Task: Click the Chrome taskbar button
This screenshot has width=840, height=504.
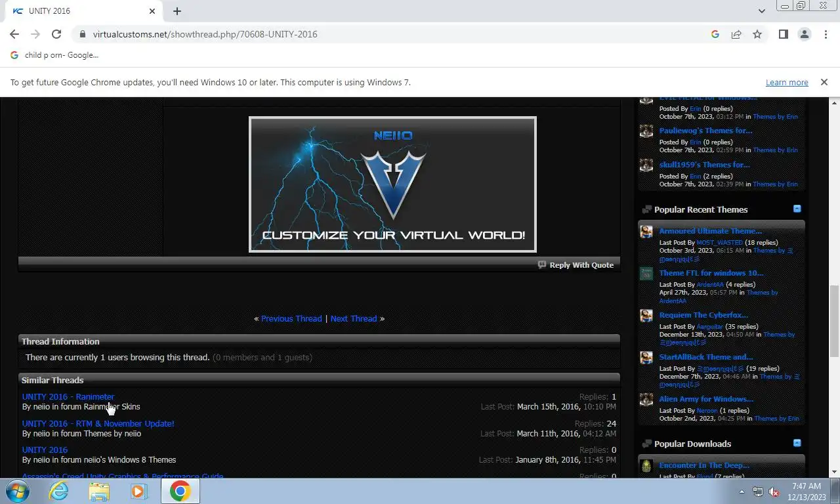Action: pyautogui.click(x=180, y=491)
